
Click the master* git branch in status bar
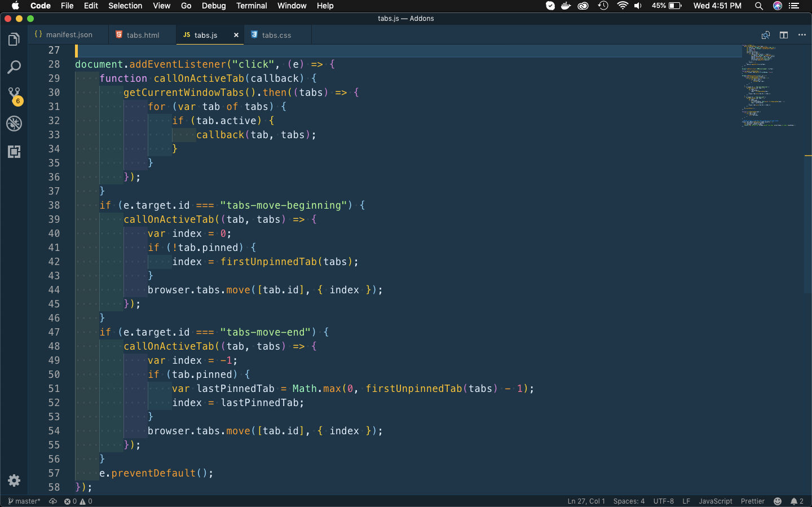point(24,501)
